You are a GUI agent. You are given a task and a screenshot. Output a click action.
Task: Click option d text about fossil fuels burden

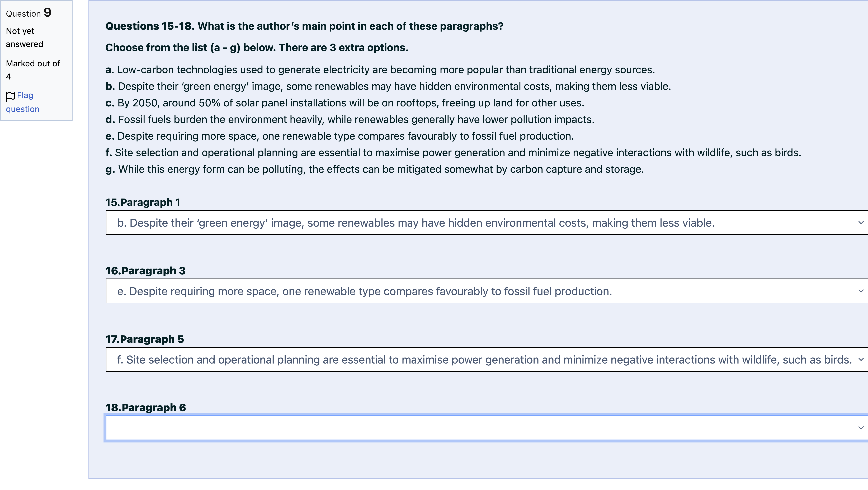(x=350, y=119)
